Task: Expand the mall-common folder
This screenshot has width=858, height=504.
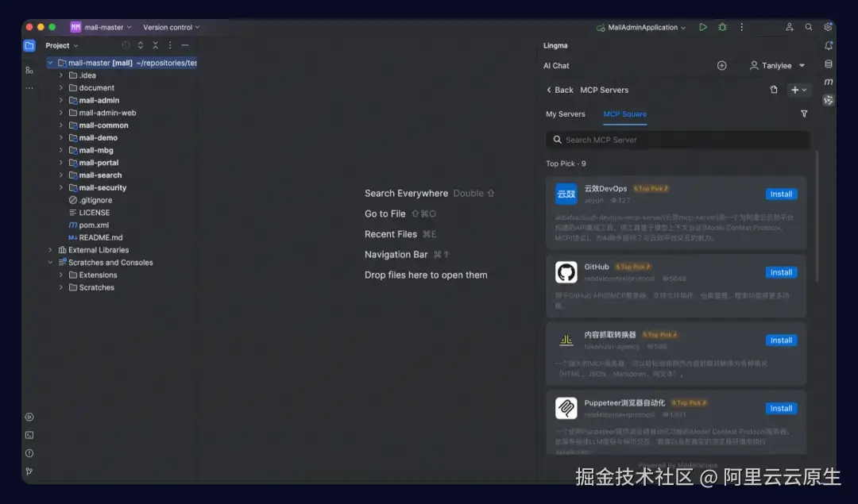Action: click(x=63, y=125)
